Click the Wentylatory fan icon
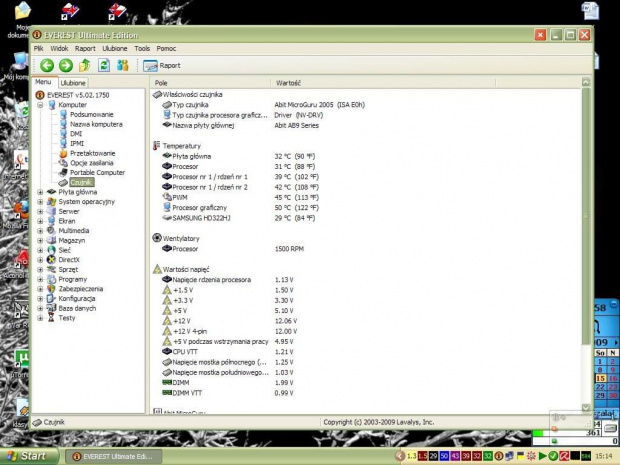 [157, 238]
